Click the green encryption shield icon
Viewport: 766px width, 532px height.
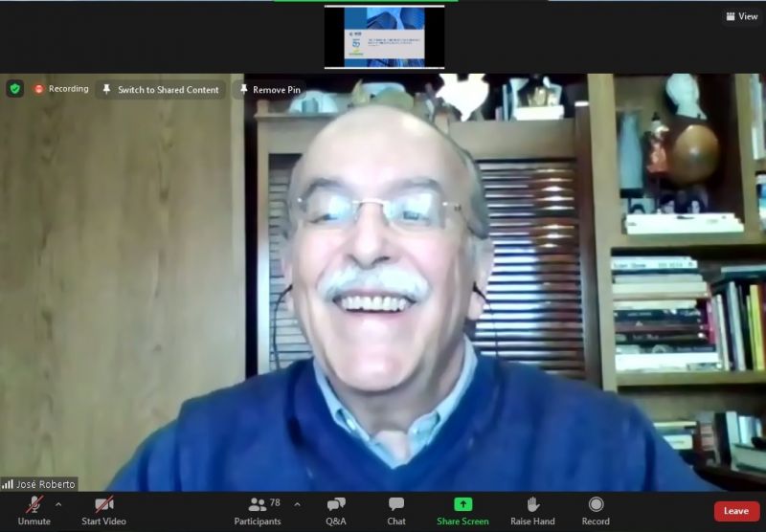(x=14, y=89)
